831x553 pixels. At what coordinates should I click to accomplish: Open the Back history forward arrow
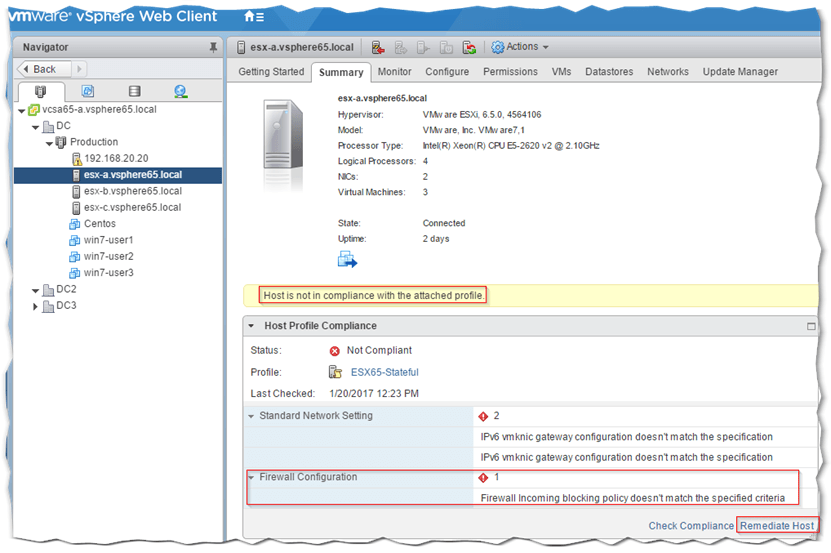coord(79,69)
